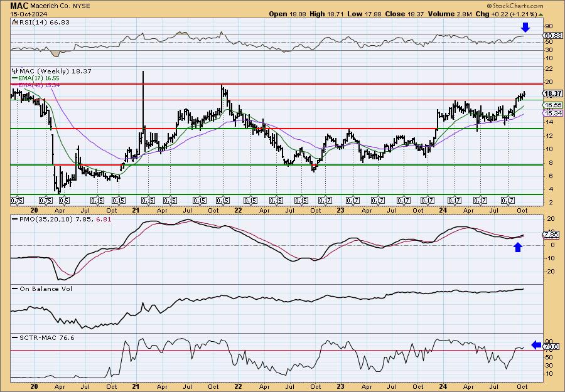565x392 pixels.
Task: Select the Open 18.08 value
Action: pos(287,14)
